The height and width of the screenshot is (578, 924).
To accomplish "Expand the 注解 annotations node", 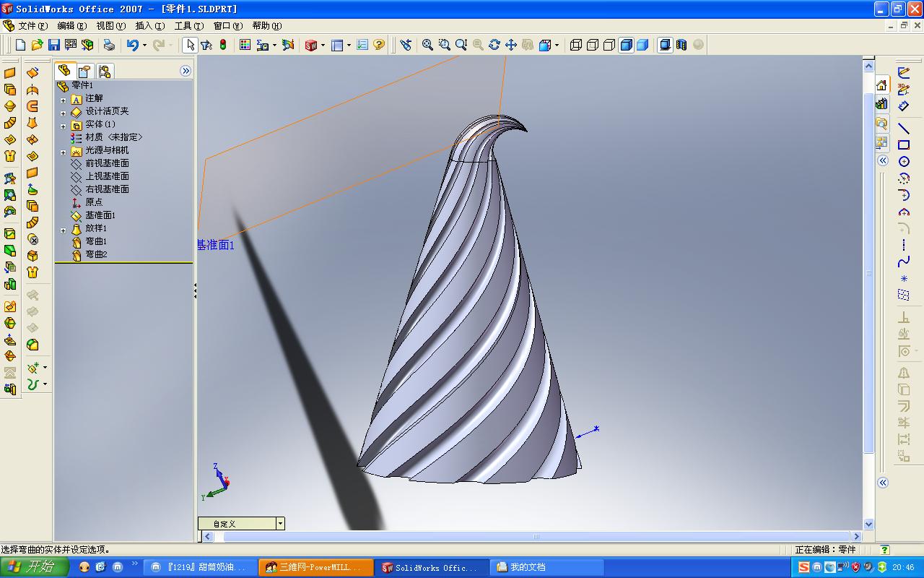I will (x=63, y=100).
